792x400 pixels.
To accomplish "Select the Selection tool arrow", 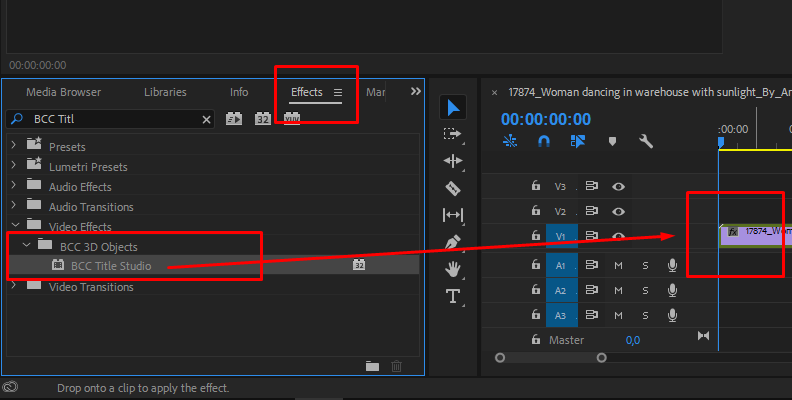I will [x=453, y=108].
